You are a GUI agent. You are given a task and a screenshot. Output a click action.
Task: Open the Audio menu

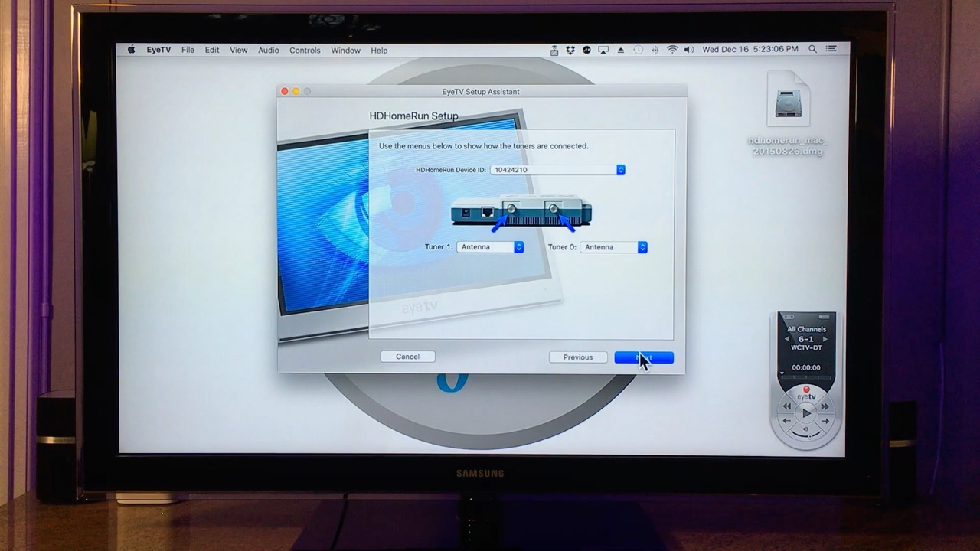[x=269, y=50]
